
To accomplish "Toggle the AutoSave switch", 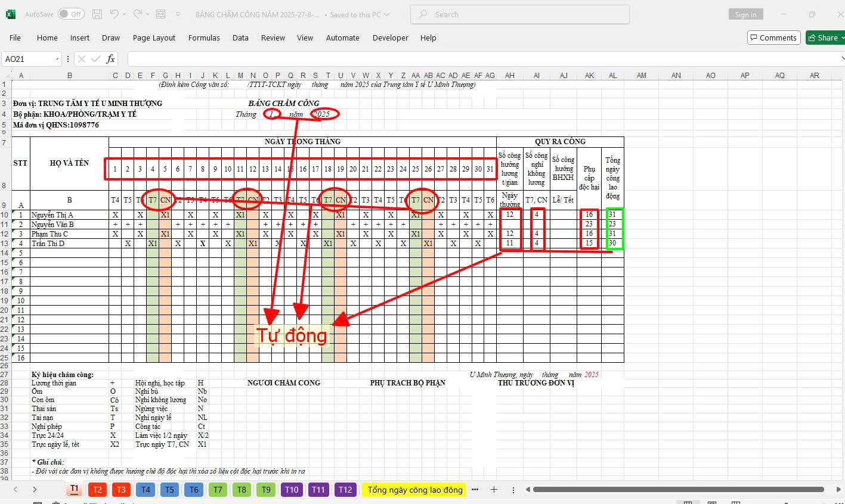I will [71, 14].
